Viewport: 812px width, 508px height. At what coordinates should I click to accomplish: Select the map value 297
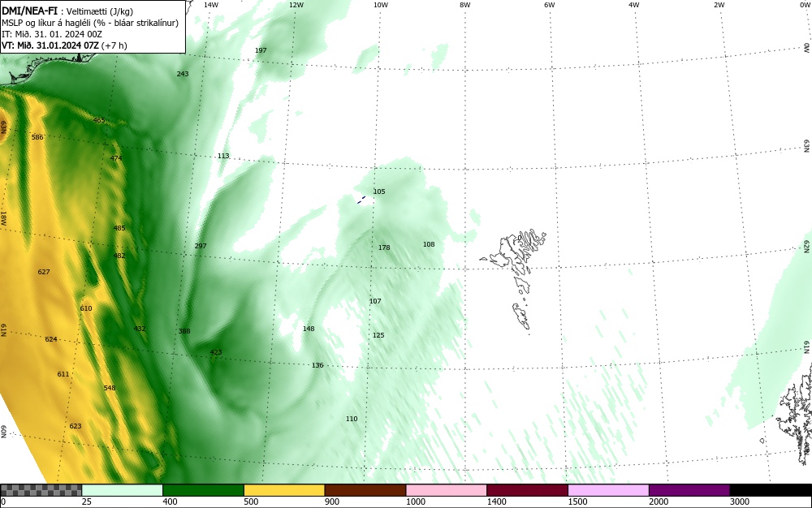[201, 246]
